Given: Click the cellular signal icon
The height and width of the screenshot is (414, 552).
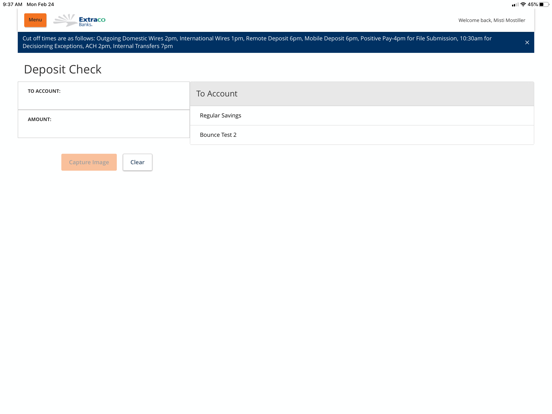Looking at the screenshot, I should click(515, 5).
